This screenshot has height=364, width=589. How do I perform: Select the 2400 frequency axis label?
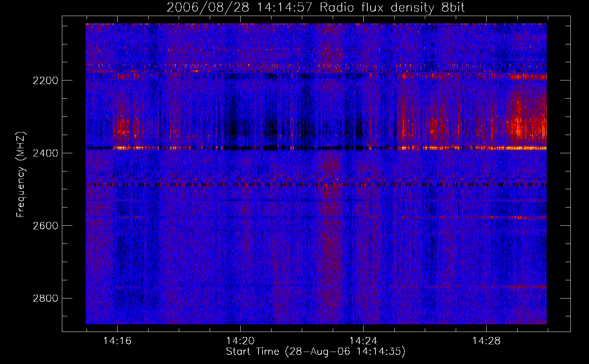pos(46,153)
